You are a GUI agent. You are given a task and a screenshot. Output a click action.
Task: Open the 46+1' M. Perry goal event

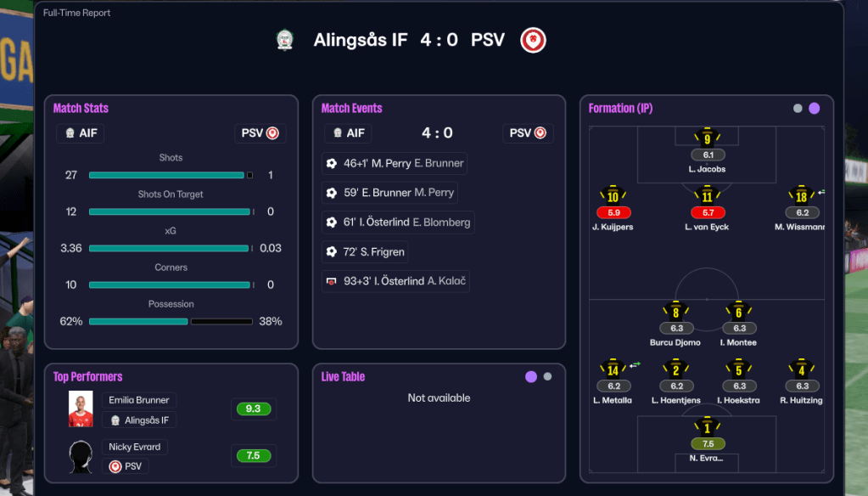395,164
